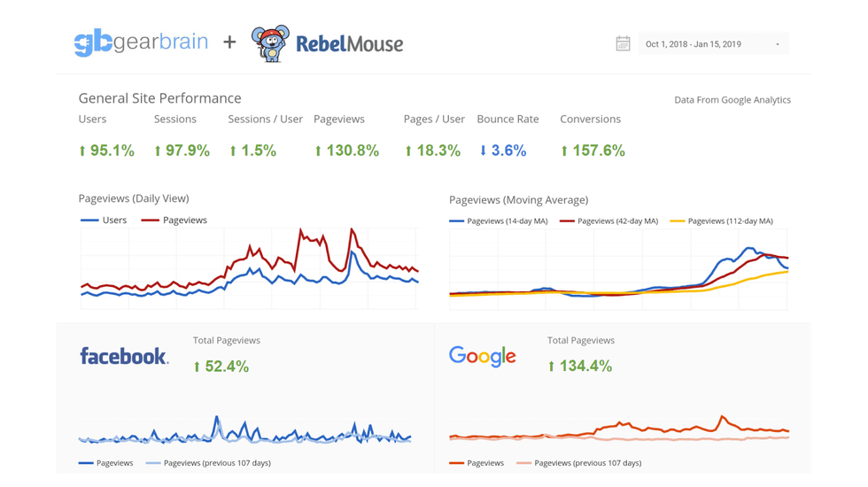Viewport: 868px width, 487px height.
Task: Click the green arrow beside Users 95.1%
Action: coord(82,151)
